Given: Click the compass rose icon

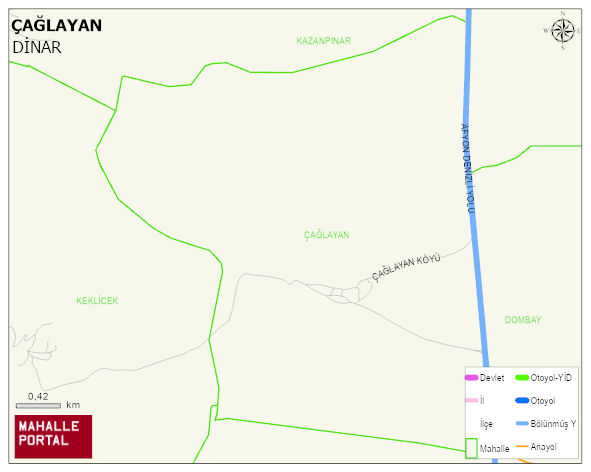Looking at the screenshot, I should 563,31.
